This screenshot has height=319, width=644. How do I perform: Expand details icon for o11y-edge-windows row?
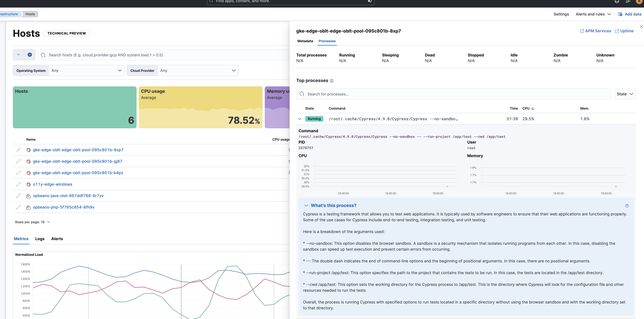(x=18, y=184)
